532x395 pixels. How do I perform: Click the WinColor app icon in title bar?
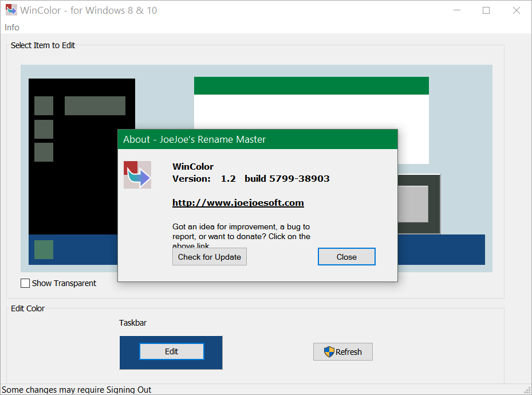tap(11, 10)
